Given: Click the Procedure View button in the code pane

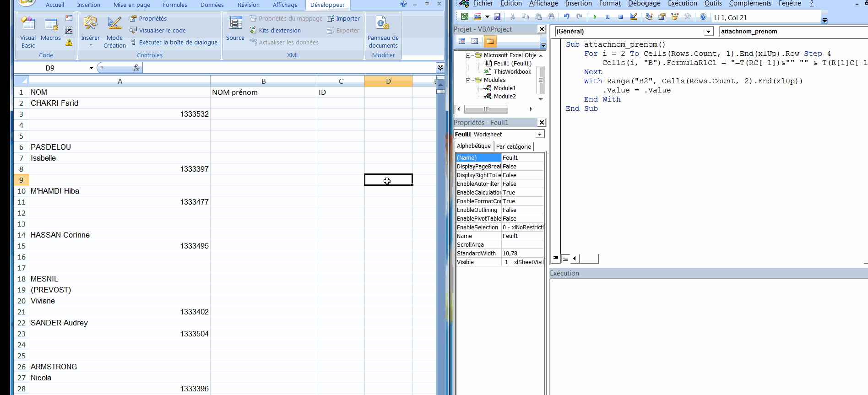Looking at the screenshot, I should [x=556, y=258].
